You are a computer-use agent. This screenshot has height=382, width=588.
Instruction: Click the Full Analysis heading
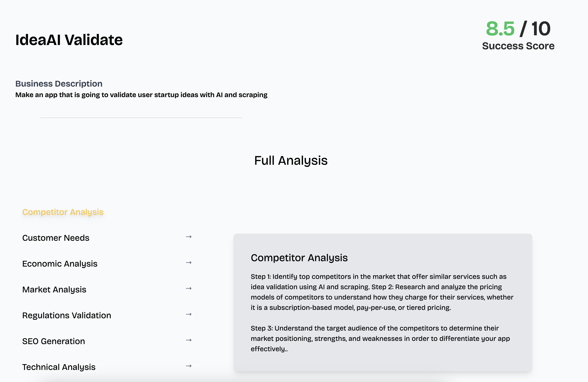click(291, 160)
